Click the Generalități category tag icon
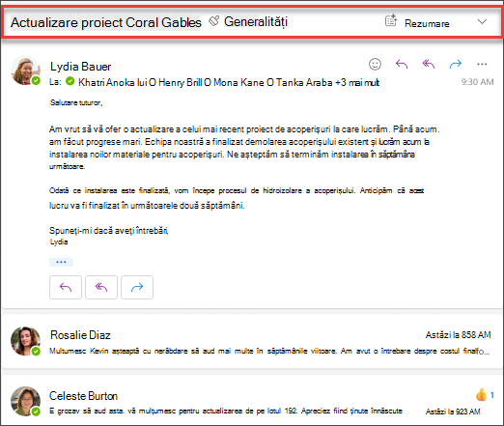The height and width of the screenshot is (426, 504). point(213,21)
